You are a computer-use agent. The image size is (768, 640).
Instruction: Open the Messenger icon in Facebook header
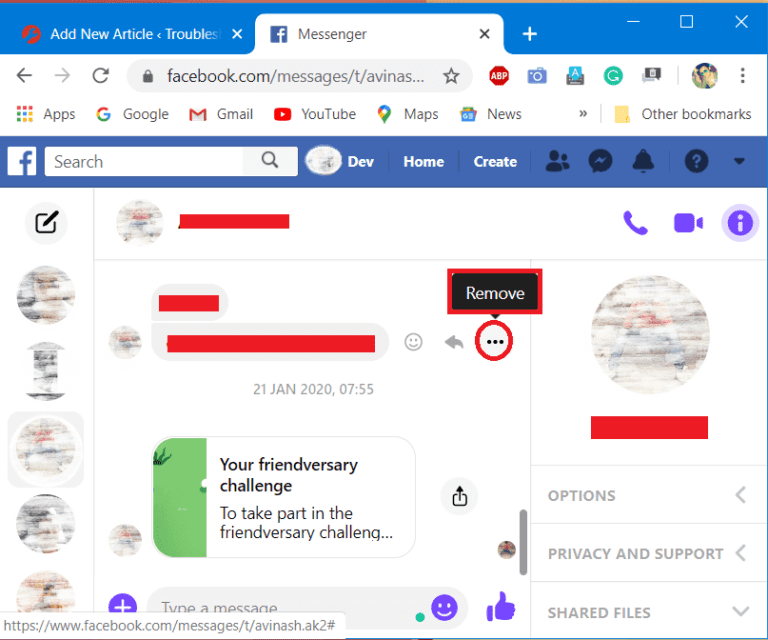pyautogui.click(x=600, y=161)
